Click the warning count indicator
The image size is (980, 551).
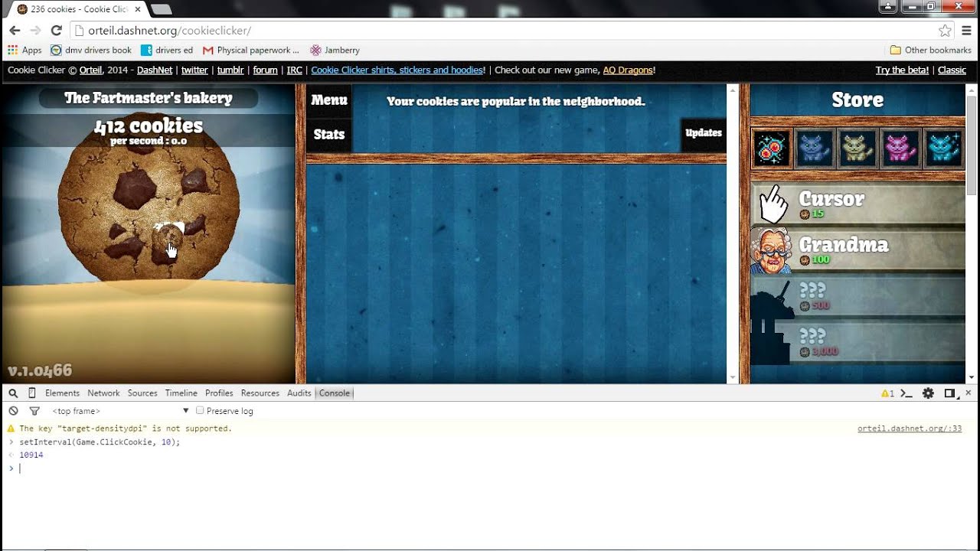click(x=887, y=393)
